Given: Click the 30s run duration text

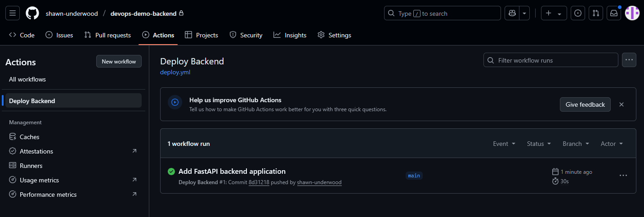Looking at the screenshot, I should tap(565, 181).
